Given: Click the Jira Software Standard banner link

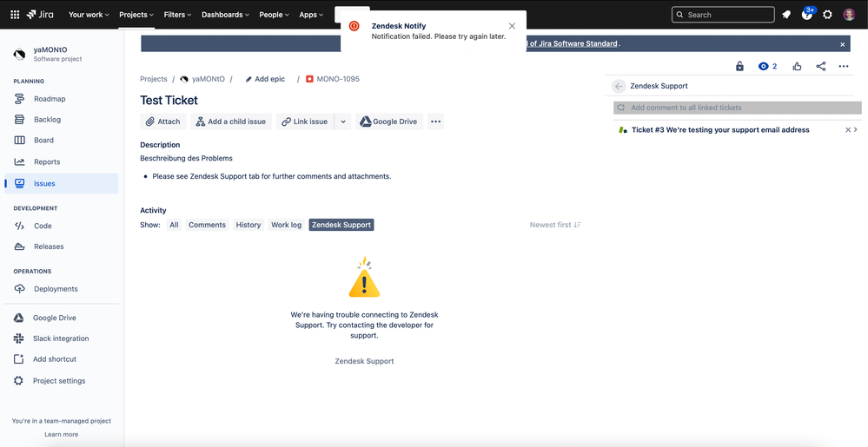Looking at the screenshot, I should click(573, 43).
